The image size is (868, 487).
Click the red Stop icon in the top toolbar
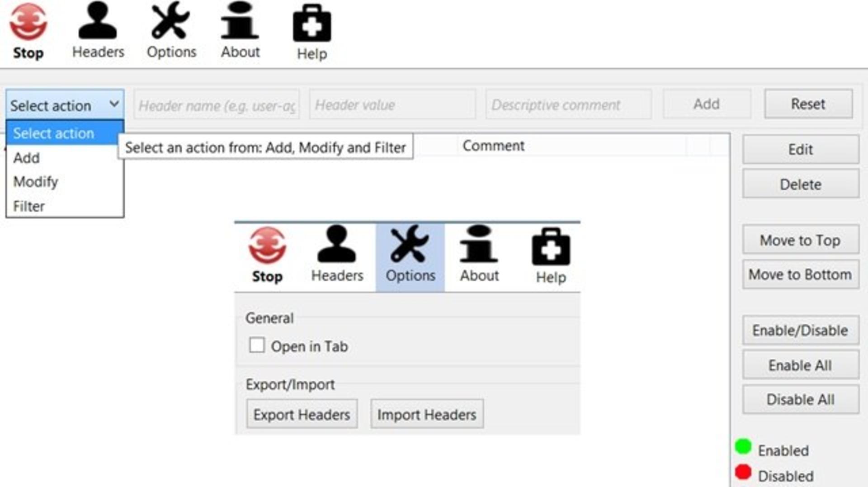[x=28, y=22]
